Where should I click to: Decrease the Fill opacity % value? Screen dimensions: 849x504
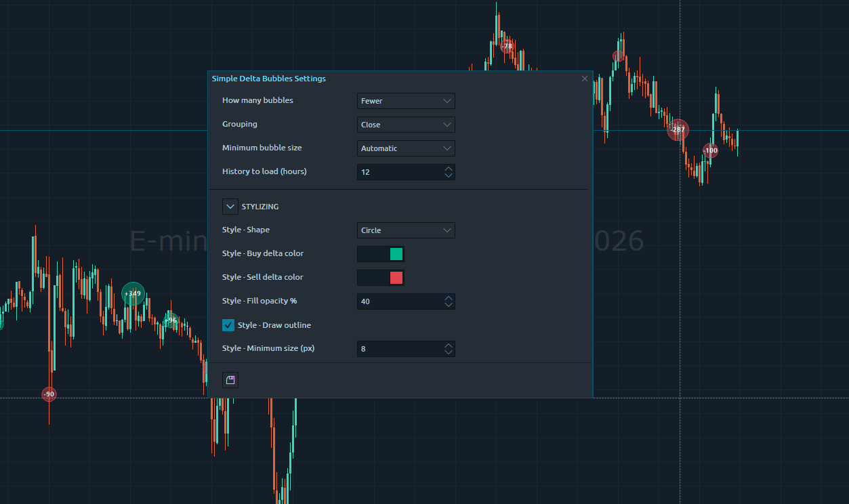(x=449, y=306)
